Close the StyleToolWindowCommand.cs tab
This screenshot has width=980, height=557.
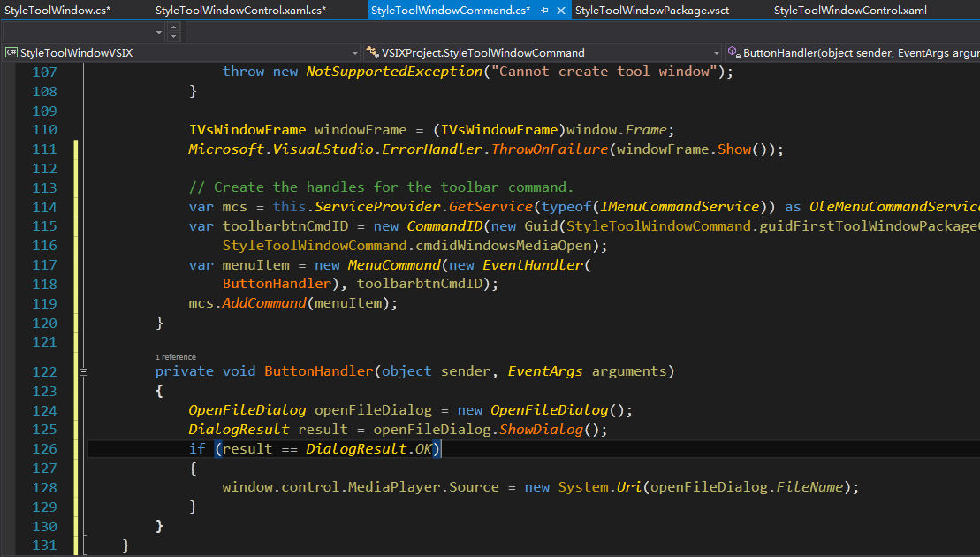pyautogui.click(x=561, y=11)
